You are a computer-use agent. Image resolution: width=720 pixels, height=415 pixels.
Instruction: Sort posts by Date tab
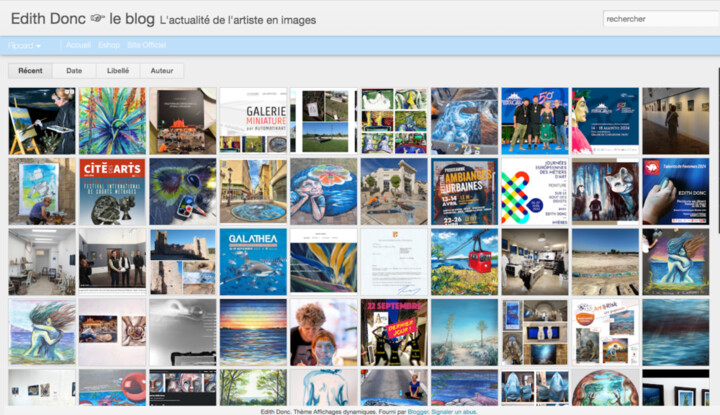74,71
